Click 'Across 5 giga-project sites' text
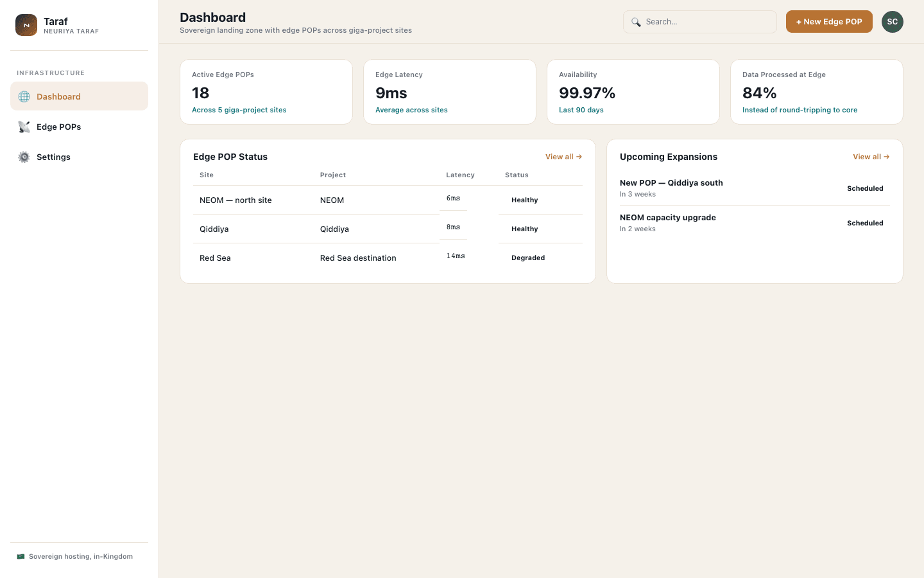Screen dimensions: 924x578 click(x=239, y=110)
